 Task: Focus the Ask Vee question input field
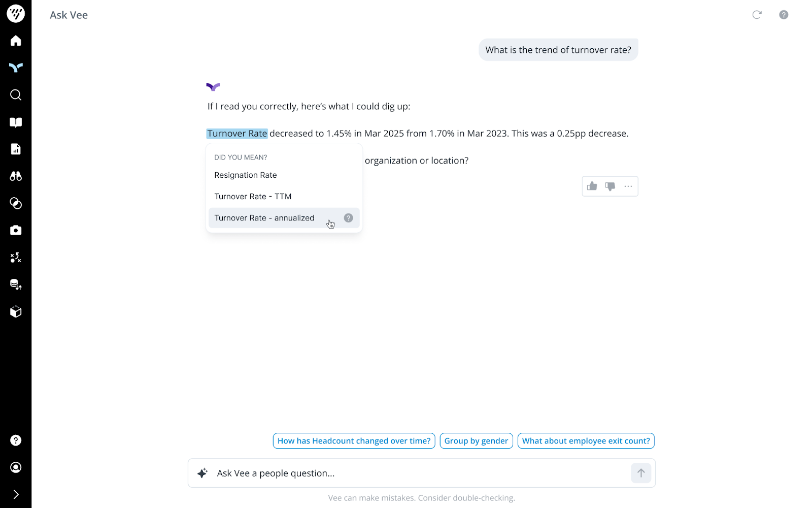416,473
